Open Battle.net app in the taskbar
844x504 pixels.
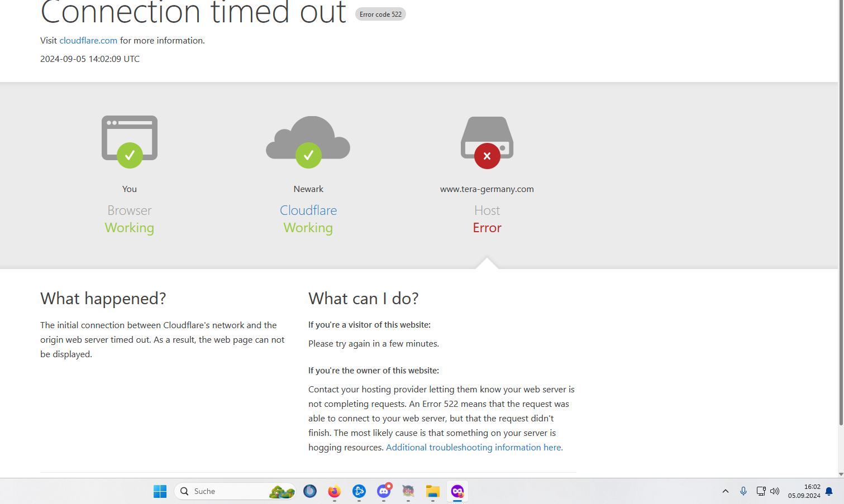pyautogui.click(x=359, y=491)
